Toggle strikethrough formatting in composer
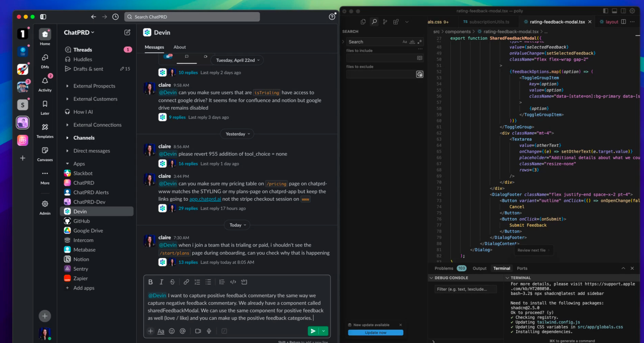Viewport: 644px width, 343px height. click(x=172, y=282)
